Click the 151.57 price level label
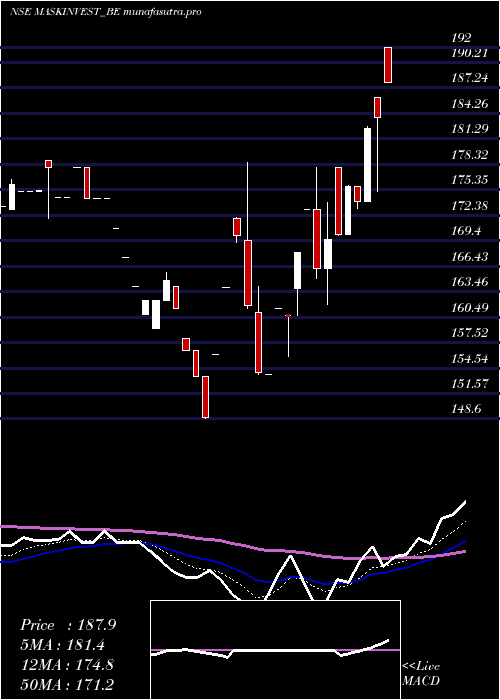Screen dimensions: 500x700 (x=469, y=384)
